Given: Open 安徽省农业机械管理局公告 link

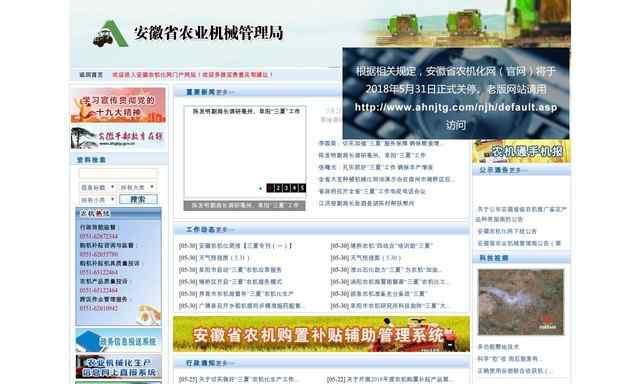Looking at the screenshot, I should 519,244.
